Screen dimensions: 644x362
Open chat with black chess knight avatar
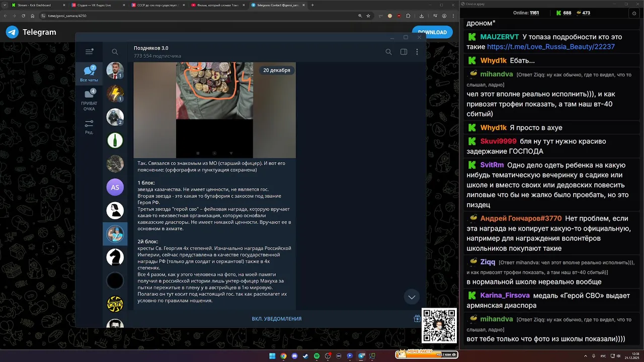point(115,257)
